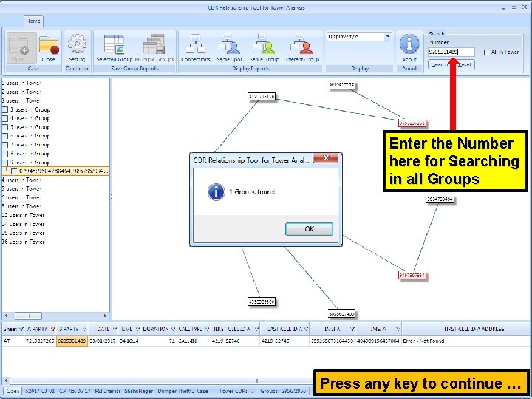Check the 5 users in Group checkbox
This screenshot has width=532, height=399.
5,127
